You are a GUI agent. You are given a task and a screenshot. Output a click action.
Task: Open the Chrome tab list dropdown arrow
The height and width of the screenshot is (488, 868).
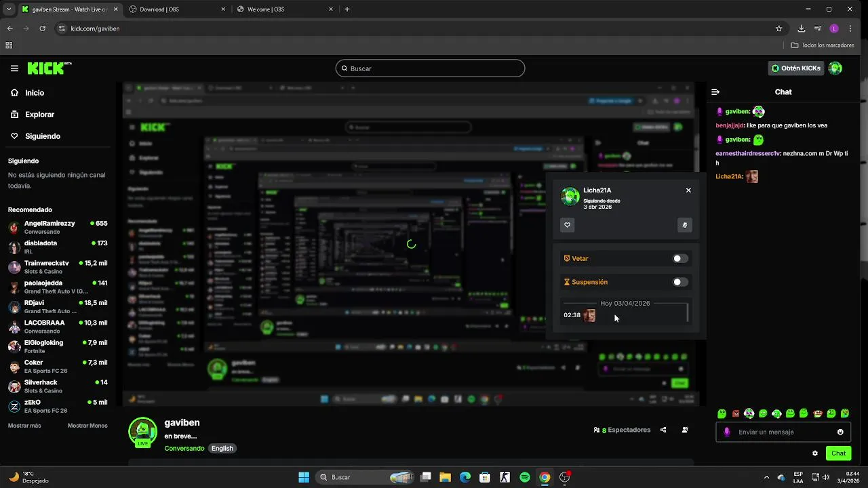point(9,9)
